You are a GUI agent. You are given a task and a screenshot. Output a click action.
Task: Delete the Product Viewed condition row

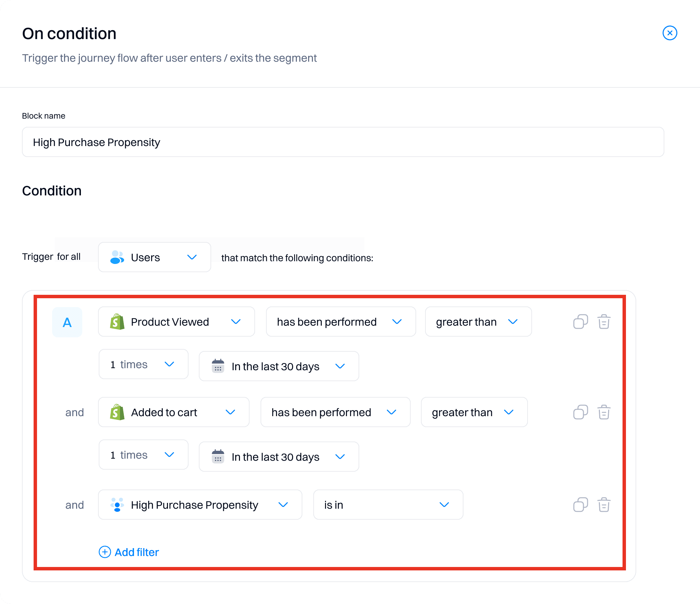(604, 322)
